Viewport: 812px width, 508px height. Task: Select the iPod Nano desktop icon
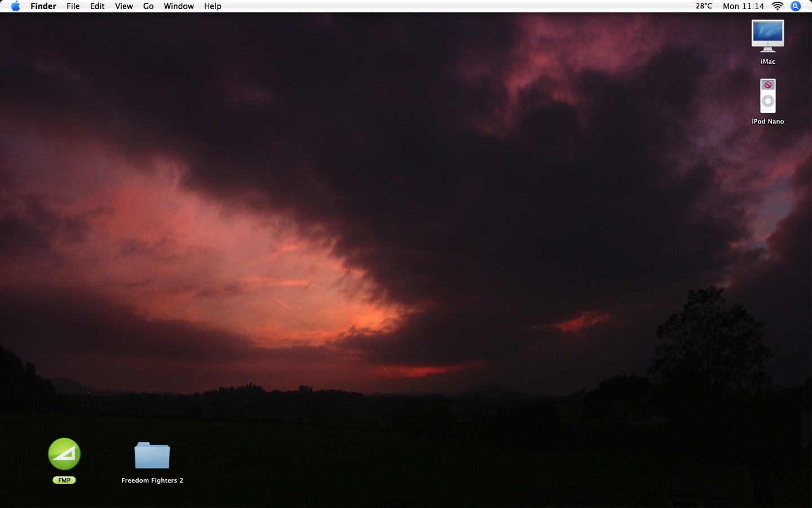click(x=768, y=96)
